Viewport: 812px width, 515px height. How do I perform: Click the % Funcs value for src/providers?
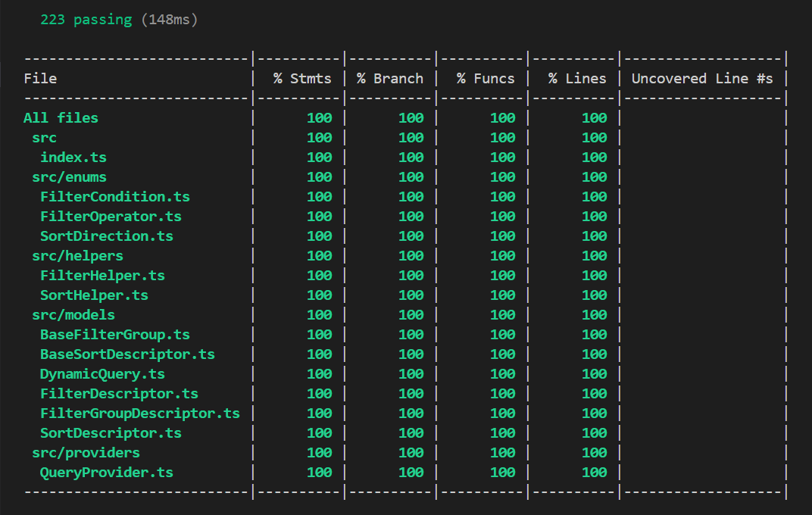click(x=503, y=452)
